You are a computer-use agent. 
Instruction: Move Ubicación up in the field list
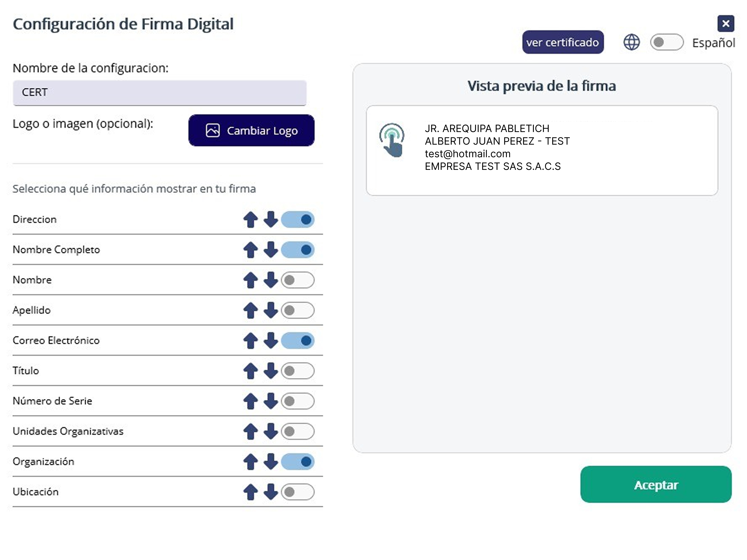coord(250,492)
